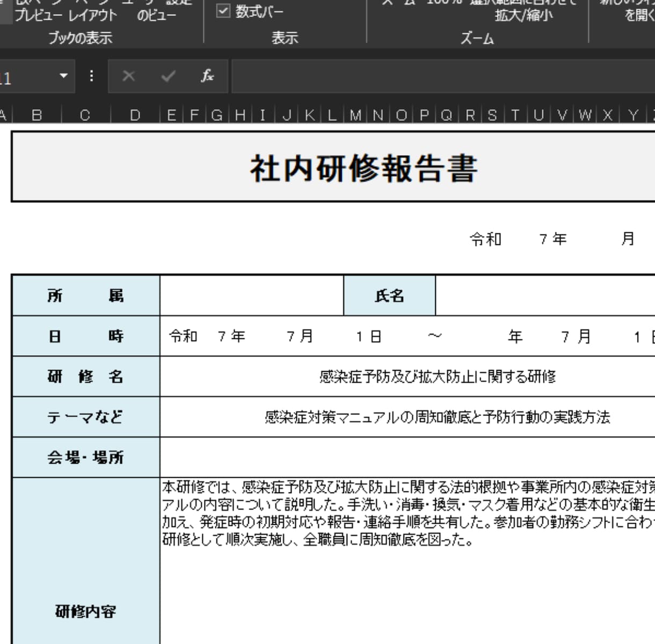Select column O header
655x644 pixels.
pyautogui.click(x=401, y=115)
